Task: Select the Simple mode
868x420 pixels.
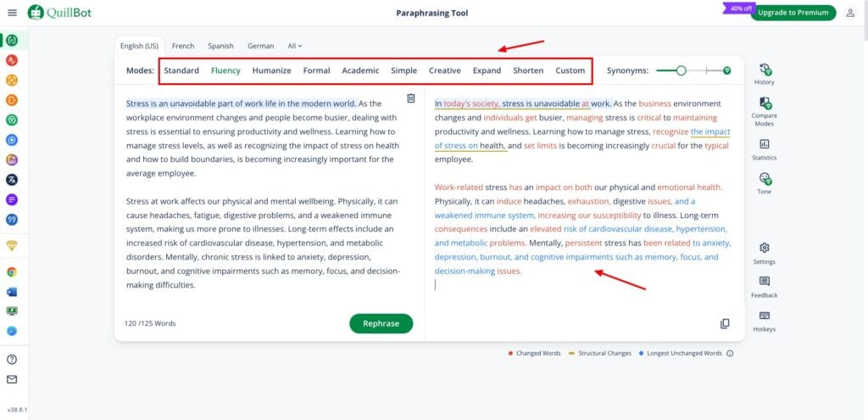Action: 404,70
